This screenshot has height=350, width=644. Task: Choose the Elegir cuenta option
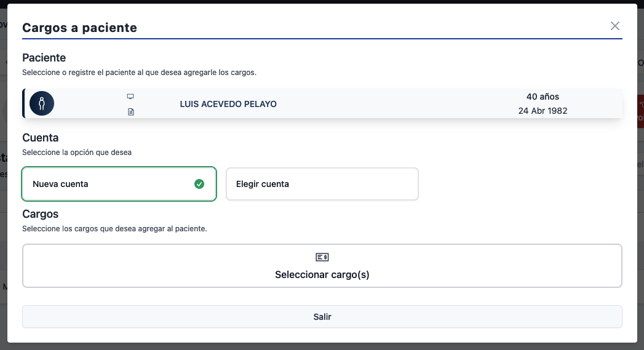[x=322, y=184]
